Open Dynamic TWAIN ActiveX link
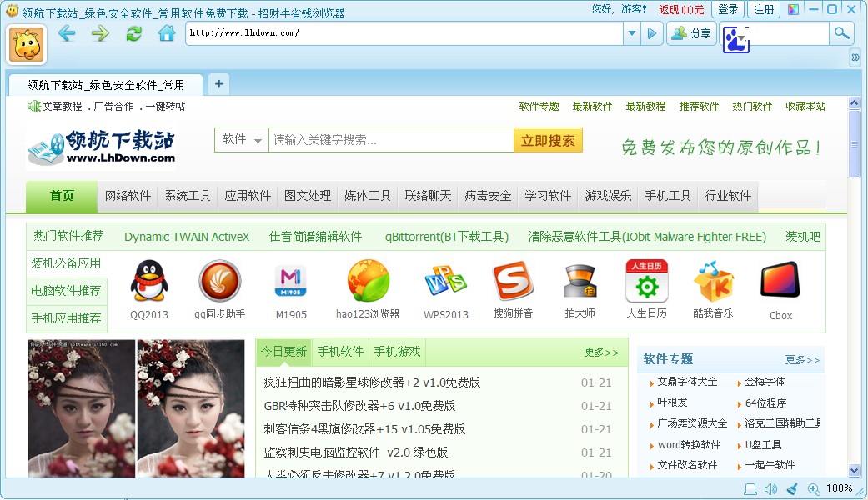Image resolution: width=868 pixels, height=500 pixels. [187, 237]
